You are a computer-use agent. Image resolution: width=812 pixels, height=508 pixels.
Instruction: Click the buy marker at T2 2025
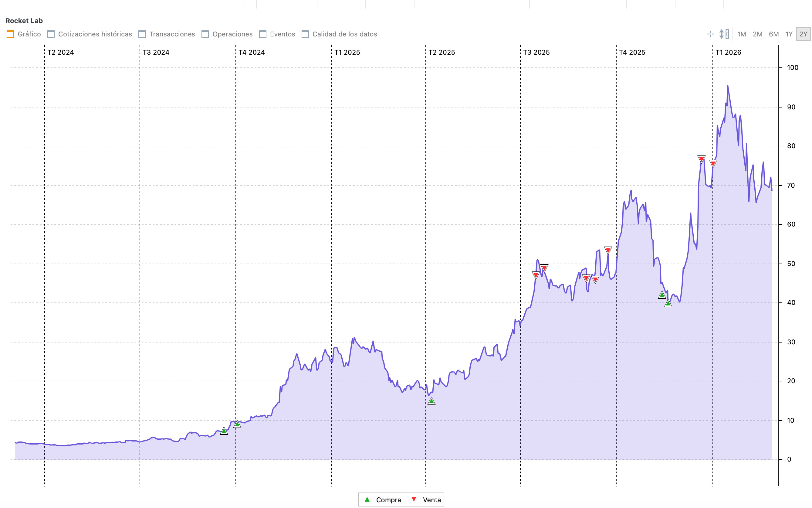coord(431,401)
